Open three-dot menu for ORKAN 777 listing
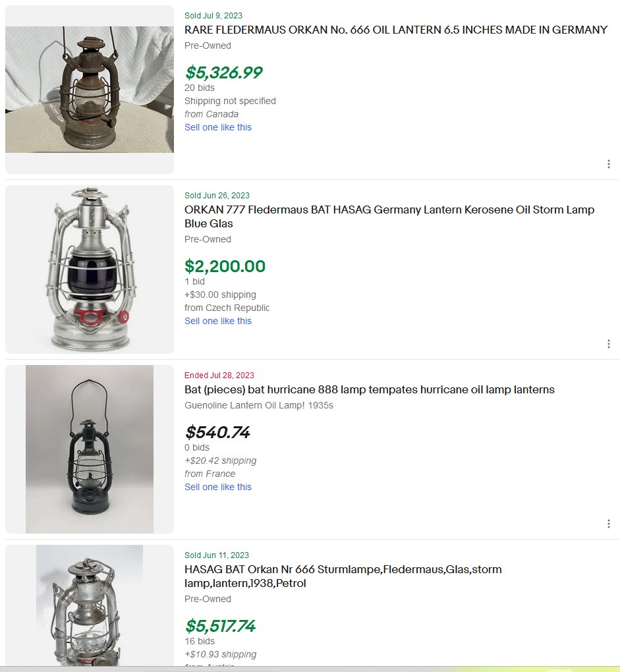The width and height of the screenshot is (620, 672). (x=608, y=344)
